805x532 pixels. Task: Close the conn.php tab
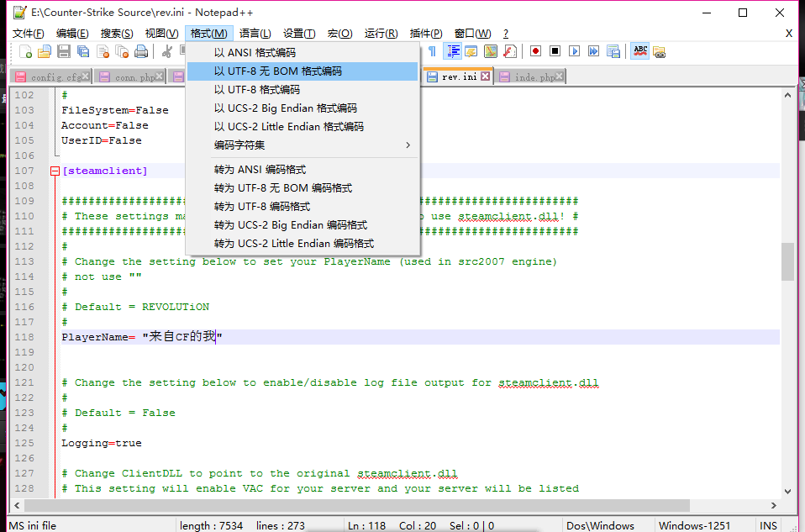coord(160,76)
